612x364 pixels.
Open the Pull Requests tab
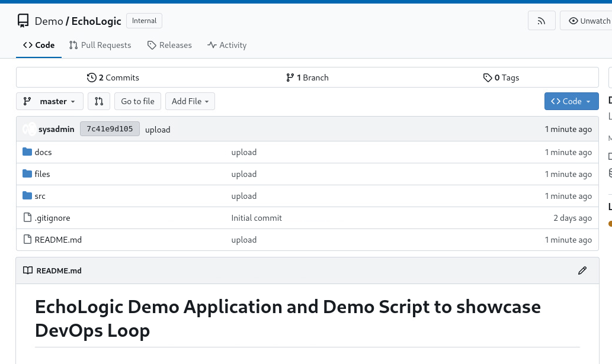click(x=100, y=45)
